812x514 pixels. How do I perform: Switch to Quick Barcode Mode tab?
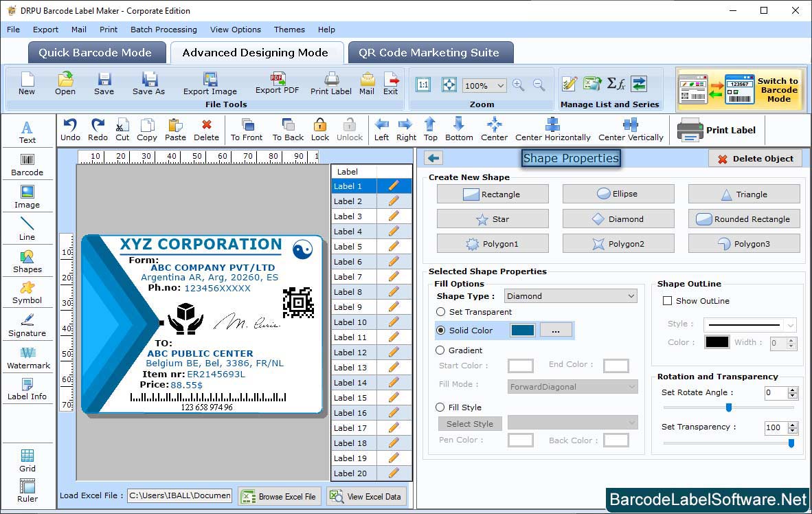(x=95, y=53)
